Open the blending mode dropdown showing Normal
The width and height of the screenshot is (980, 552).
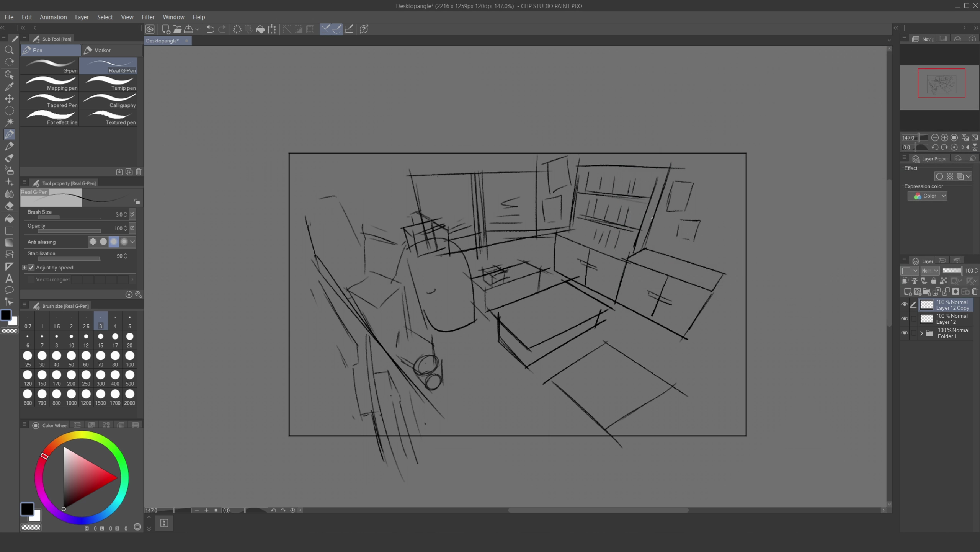(929, 271)
